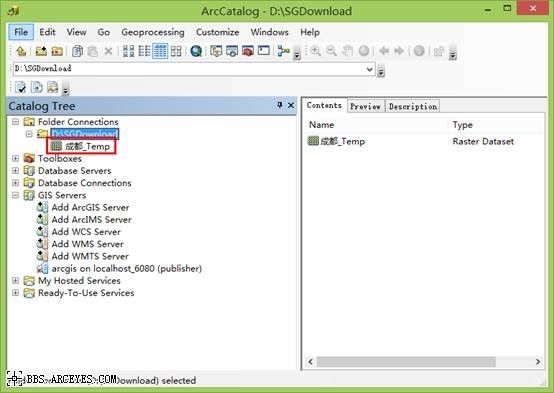Open the Geoprocessing menu
554x393 pixels.
(x=153, y=32)
